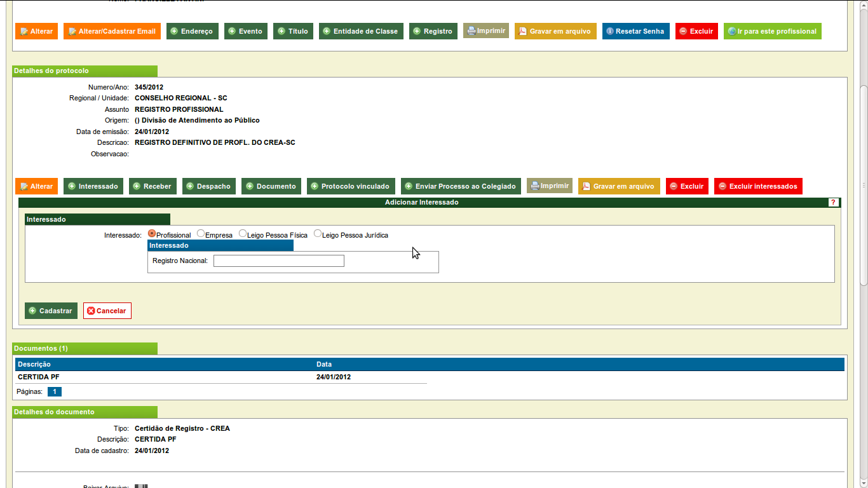Click the protocol Alterar button
Screen dimensions: 868x488
tap(36, 186)
